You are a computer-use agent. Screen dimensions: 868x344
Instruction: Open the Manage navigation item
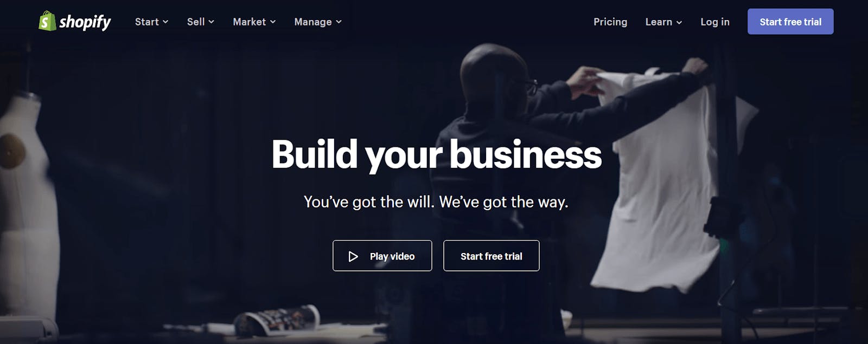(313, 22)
